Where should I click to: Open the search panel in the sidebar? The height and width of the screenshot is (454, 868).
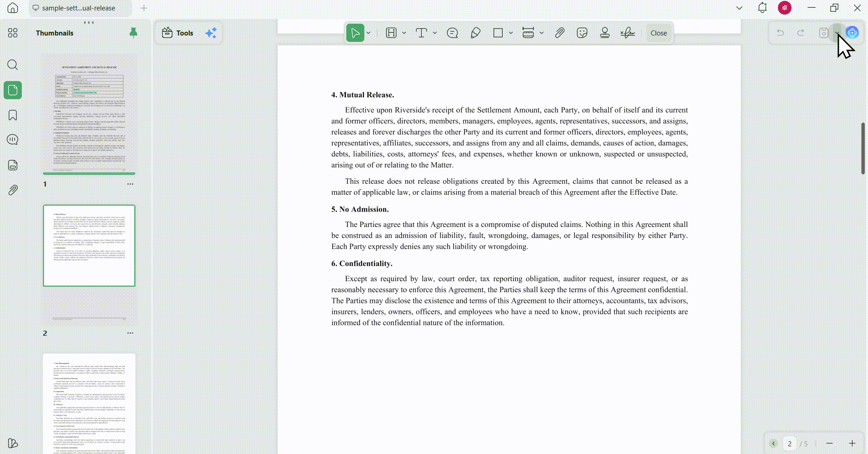point(13,65)
